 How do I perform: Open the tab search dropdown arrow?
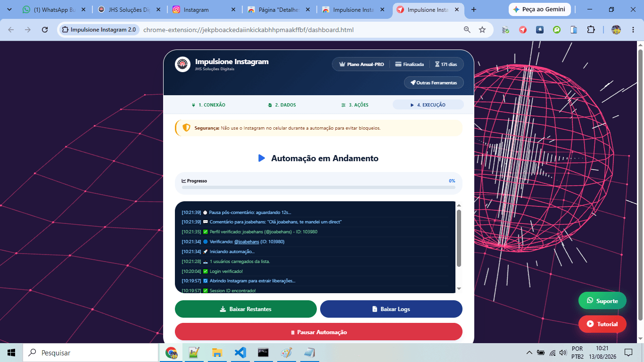point(9,9)
